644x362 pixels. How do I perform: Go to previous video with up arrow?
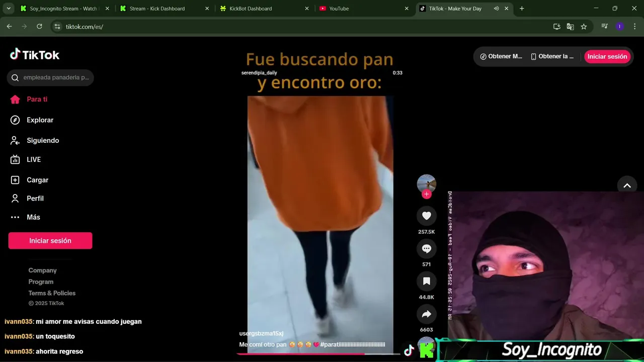tap(627, 186)
